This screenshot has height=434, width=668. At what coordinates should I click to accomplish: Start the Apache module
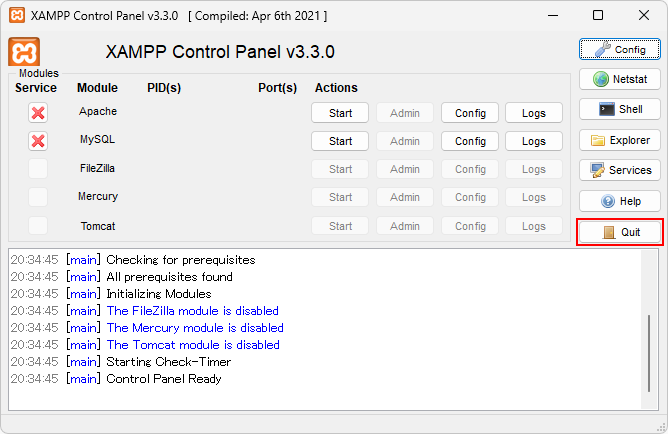click(340, 113)
